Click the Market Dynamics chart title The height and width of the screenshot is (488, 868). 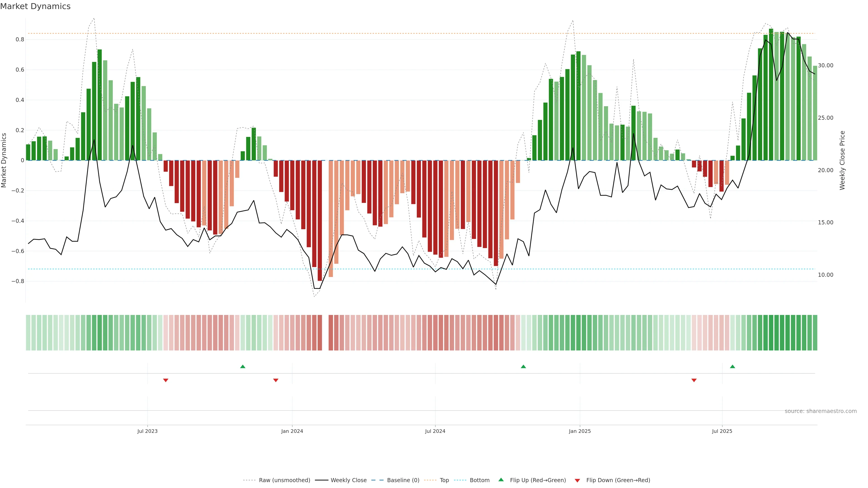(x=35, y=6)
